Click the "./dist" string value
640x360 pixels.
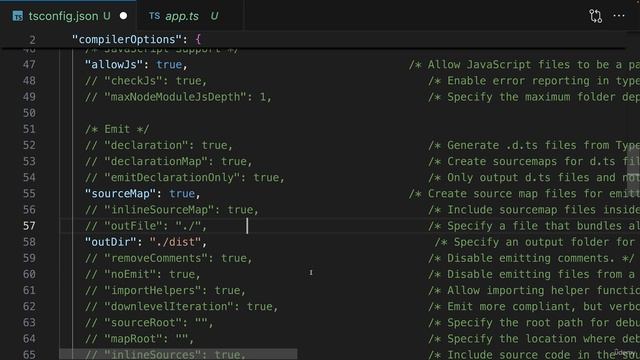[x=175, y=242]
